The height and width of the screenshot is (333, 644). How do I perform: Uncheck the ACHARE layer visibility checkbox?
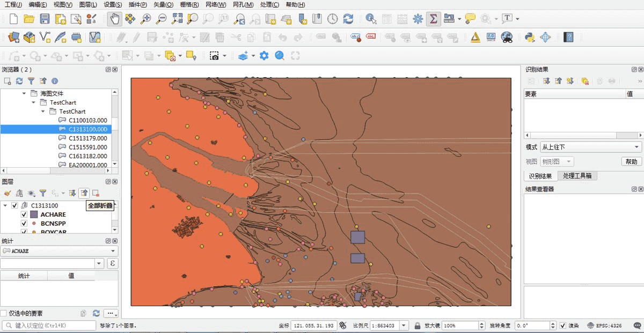24,214
